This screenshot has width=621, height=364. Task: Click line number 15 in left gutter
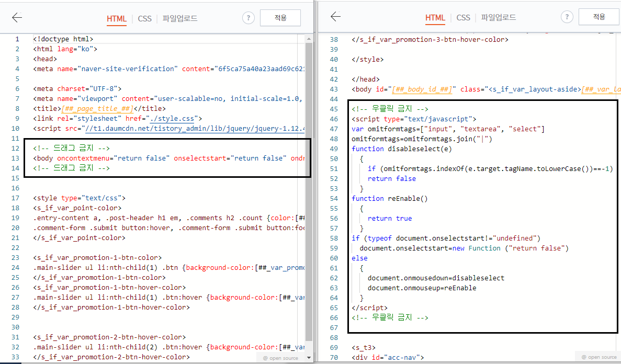tap(15, 178)
